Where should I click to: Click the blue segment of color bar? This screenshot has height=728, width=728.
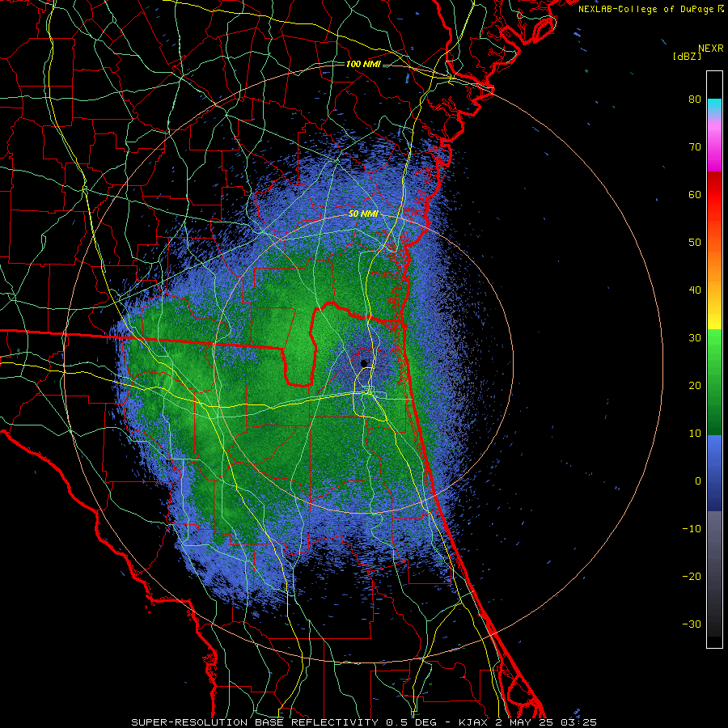[714, 472]
